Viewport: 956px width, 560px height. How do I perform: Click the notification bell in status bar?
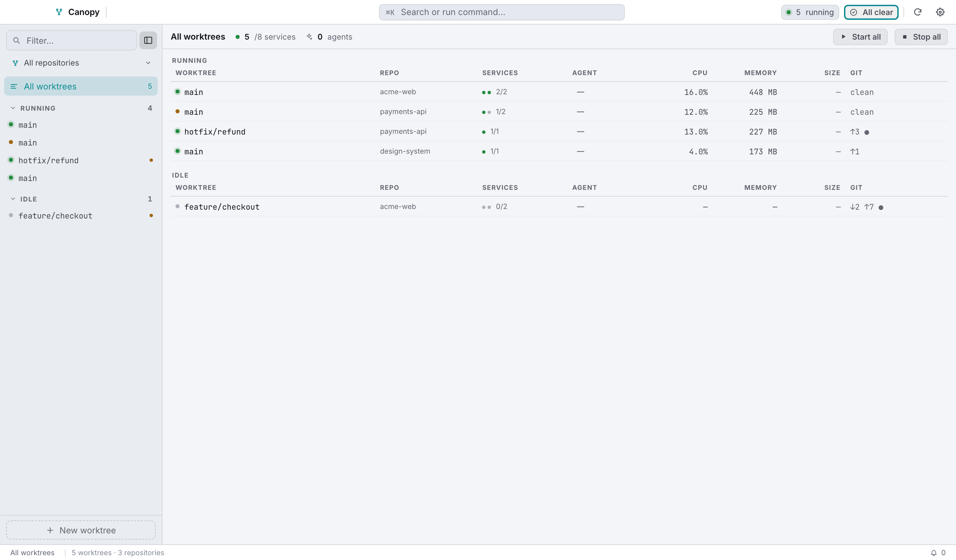coord(933,553)
